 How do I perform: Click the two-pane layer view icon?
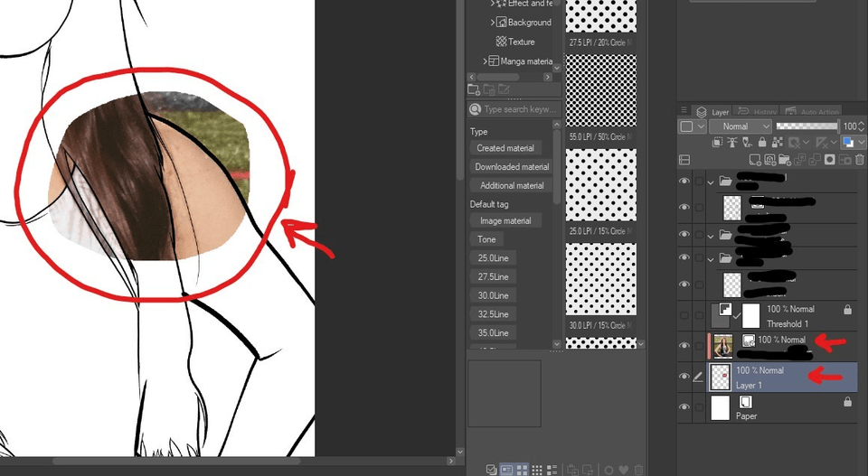coord(684,160)
